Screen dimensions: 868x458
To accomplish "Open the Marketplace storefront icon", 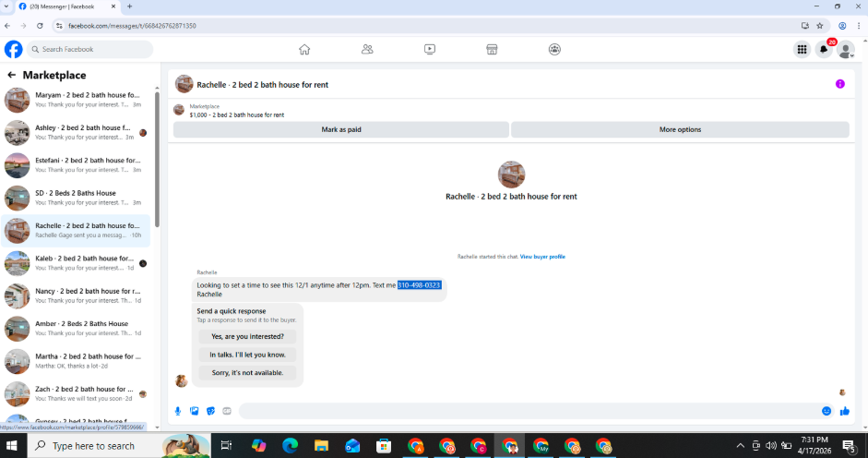I will click(492, 49).
